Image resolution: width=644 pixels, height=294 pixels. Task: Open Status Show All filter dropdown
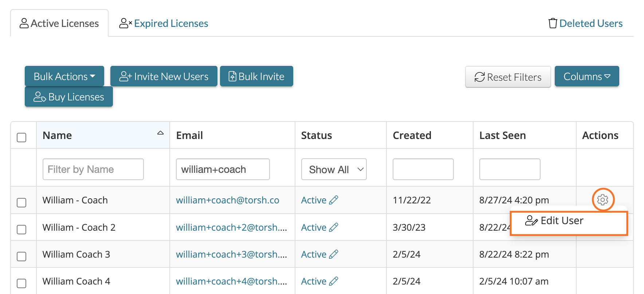[334, 169]
